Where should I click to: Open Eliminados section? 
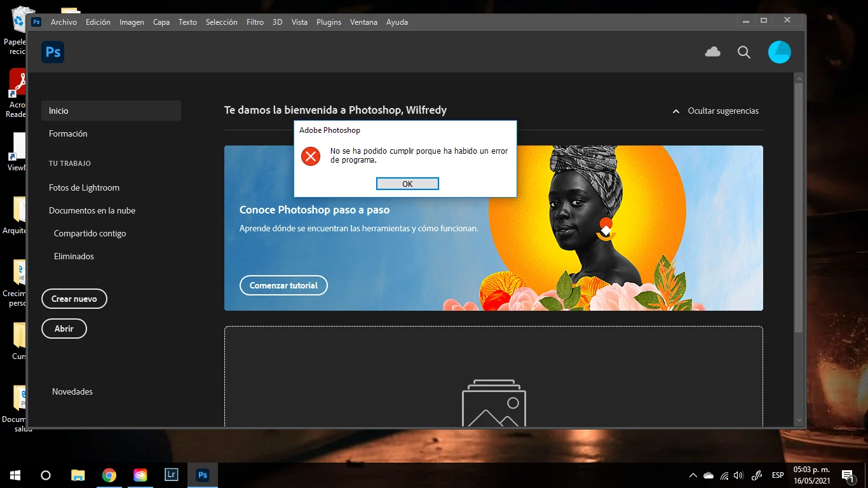tap(74, 256)
